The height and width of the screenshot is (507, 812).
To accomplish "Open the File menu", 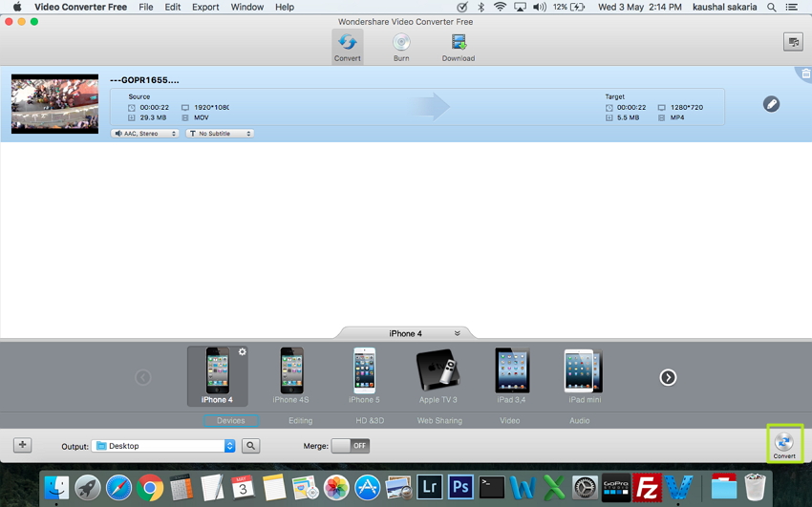I will (146, 8).
